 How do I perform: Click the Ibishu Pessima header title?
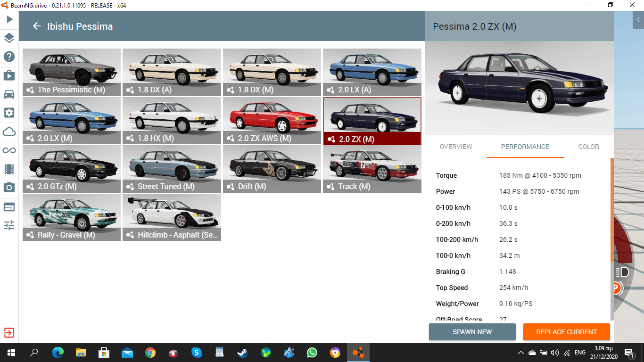click(x=80, y=26)
